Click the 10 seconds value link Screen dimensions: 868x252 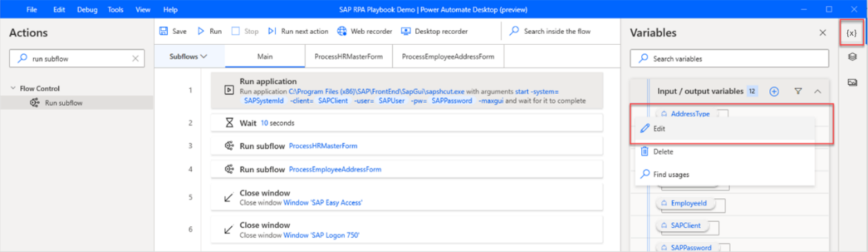(x=277, y=123)
